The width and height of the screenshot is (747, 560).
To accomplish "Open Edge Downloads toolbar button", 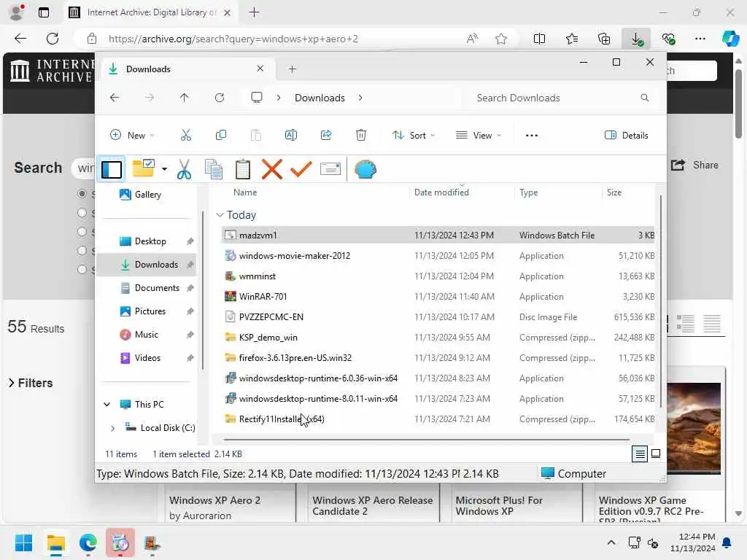I will pyautogui.click(x=636, y=39).
